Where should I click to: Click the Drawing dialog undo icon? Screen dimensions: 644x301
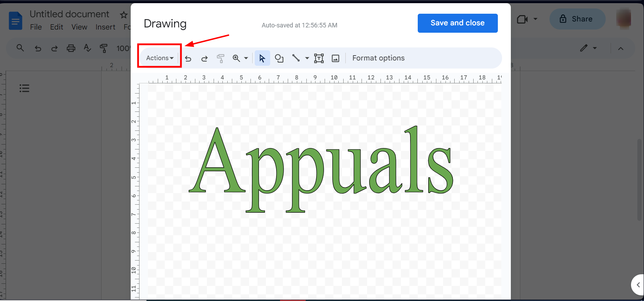click(188, 58)
